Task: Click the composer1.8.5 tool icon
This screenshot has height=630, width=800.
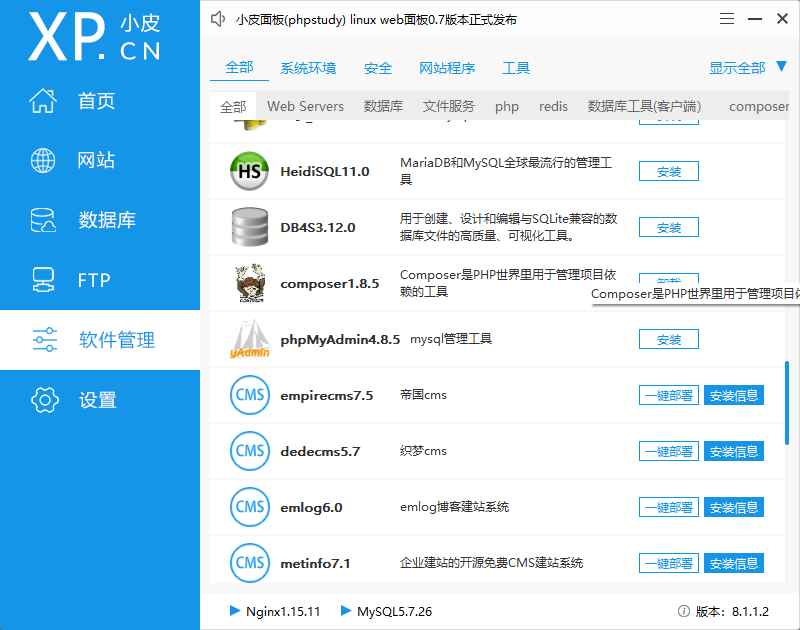Action: [x=249, y=282]
